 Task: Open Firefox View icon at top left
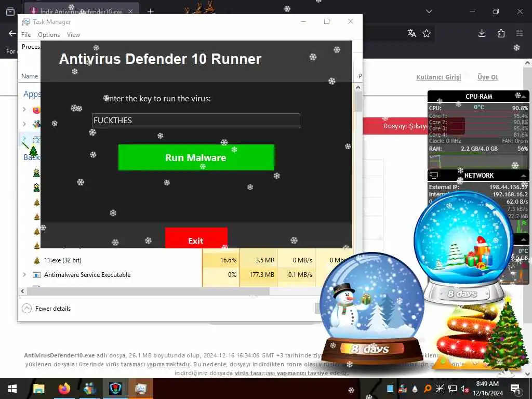point(10,11)
